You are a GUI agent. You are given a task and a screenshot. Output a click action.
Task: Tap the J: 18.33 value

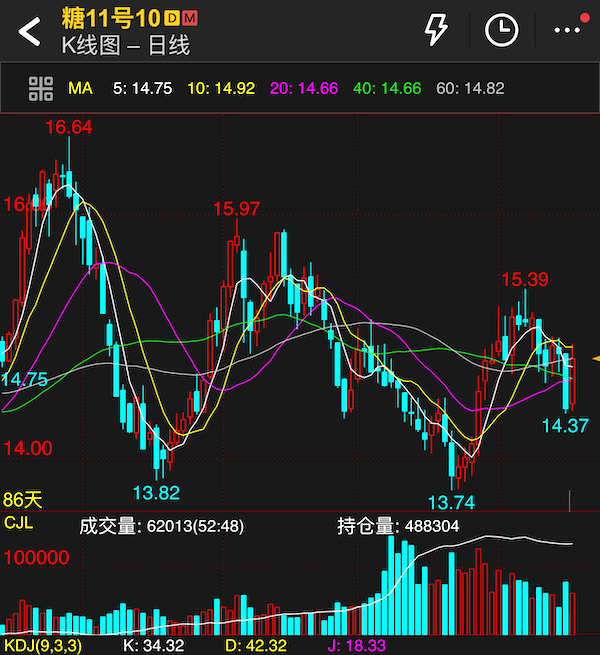click(x=356, y=646)
